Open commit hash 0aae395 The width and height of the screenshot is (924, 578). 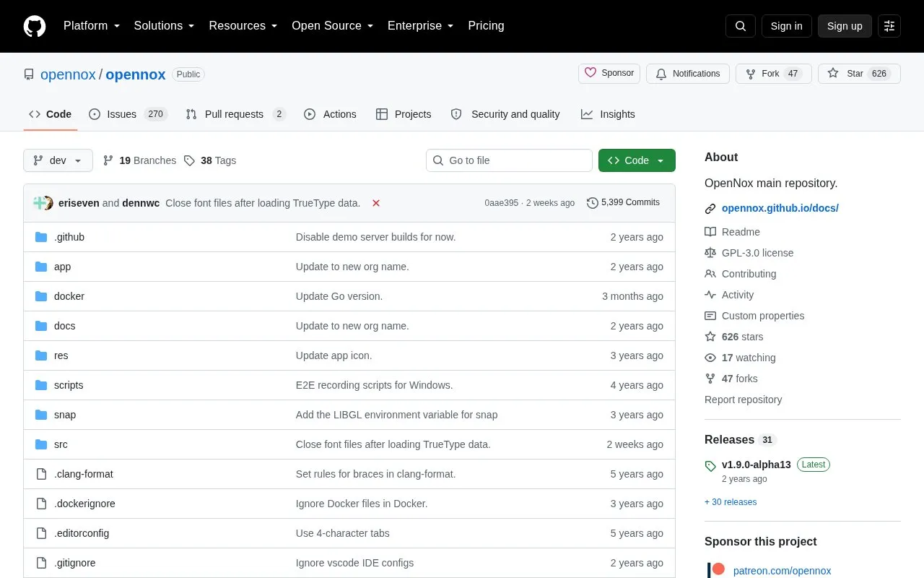point(501,203)
